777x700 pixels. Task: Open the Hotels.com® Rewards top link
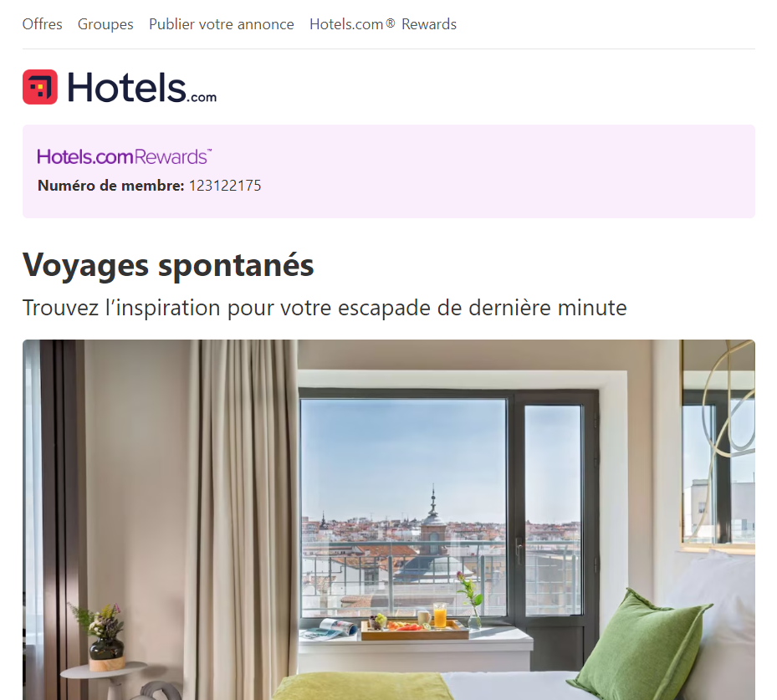[383, 24]
